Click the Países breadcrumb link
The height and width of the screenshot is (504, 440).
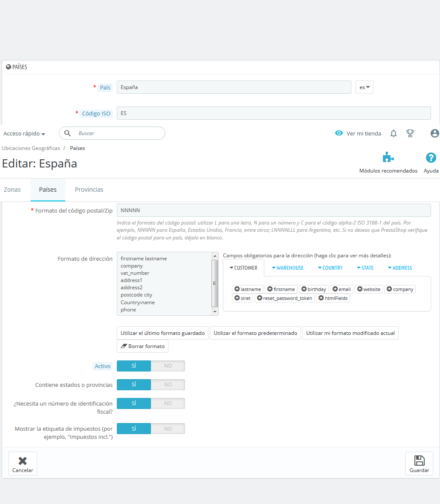78,148
